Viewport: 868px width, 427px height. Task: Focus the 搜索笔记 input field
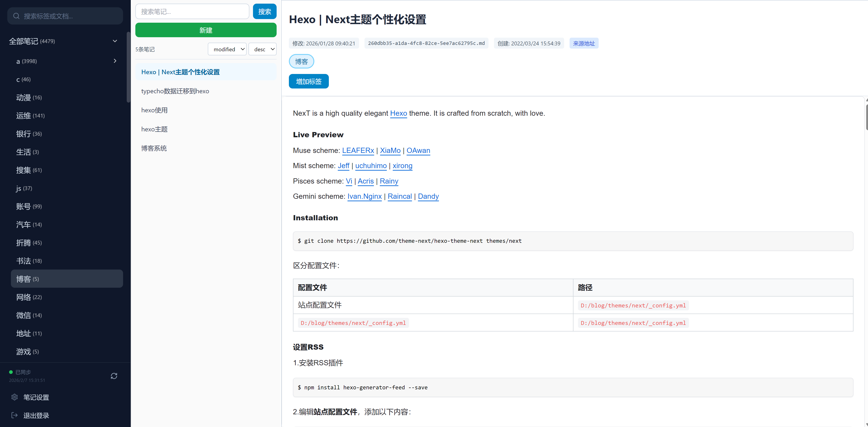[192, 12]
